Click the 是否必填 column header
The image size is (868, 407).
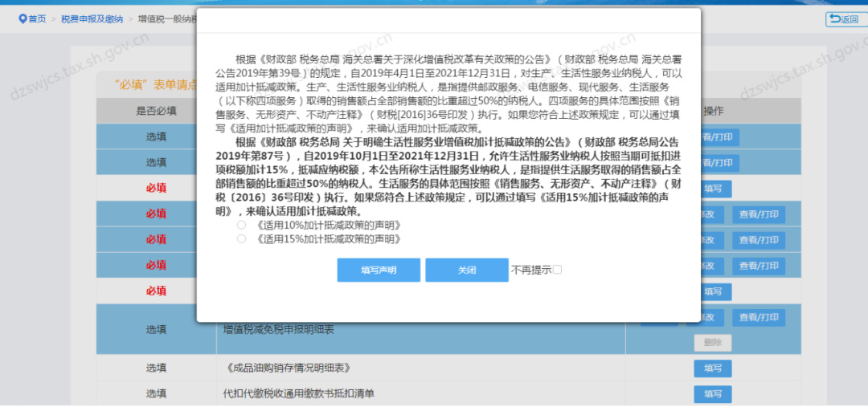click(x=156, y=111)
